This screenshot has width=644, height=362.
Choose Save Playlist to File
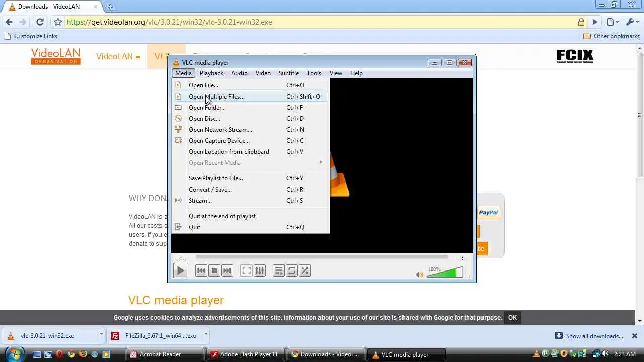(x=251, y=178)
